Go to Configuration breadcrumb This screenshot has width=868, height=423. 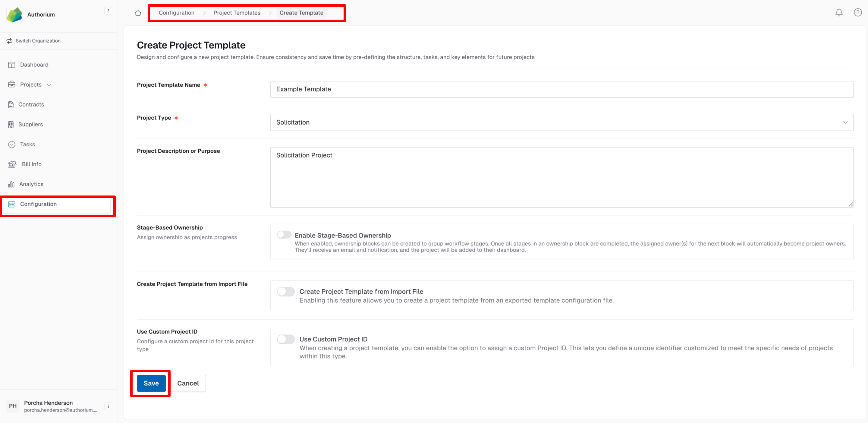177,13
